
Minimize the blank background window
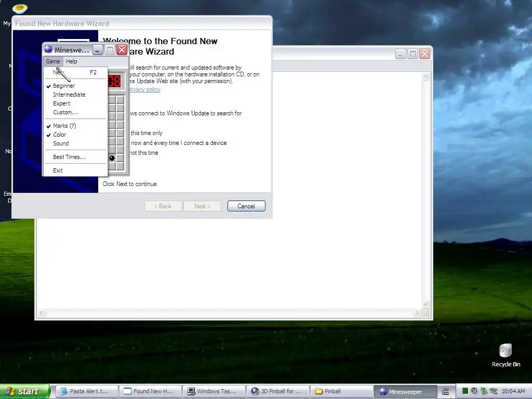click(401, 54)
